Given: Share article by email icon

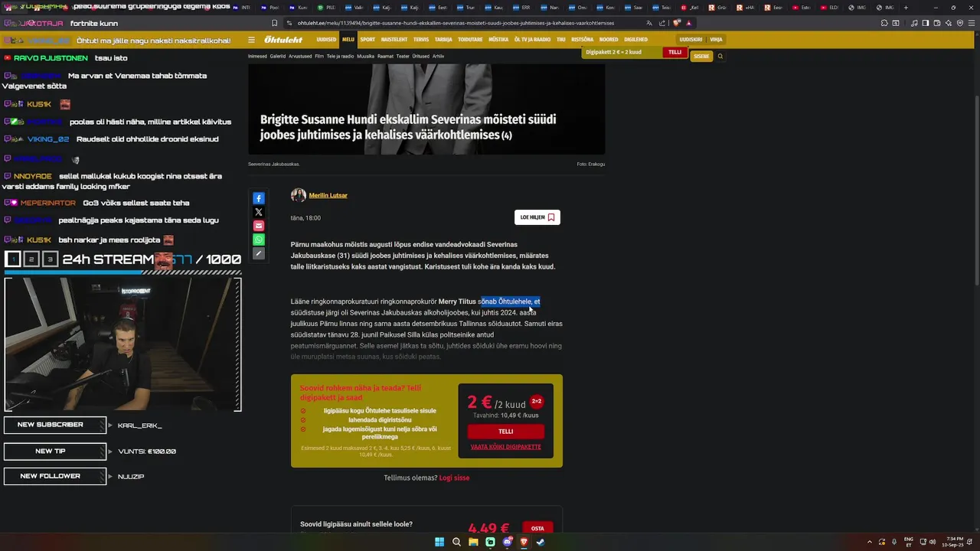Looking at the screenshot, I should click(259, 226).
